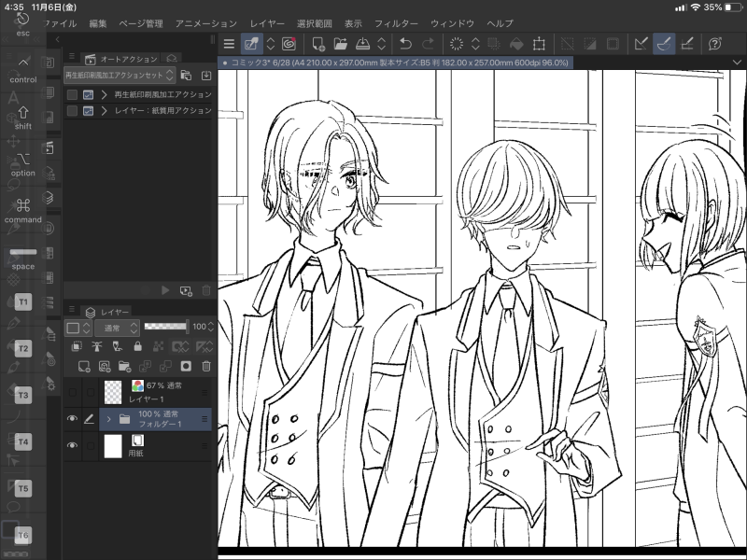Delete layer with layer panel trash

tap(206, 366)
